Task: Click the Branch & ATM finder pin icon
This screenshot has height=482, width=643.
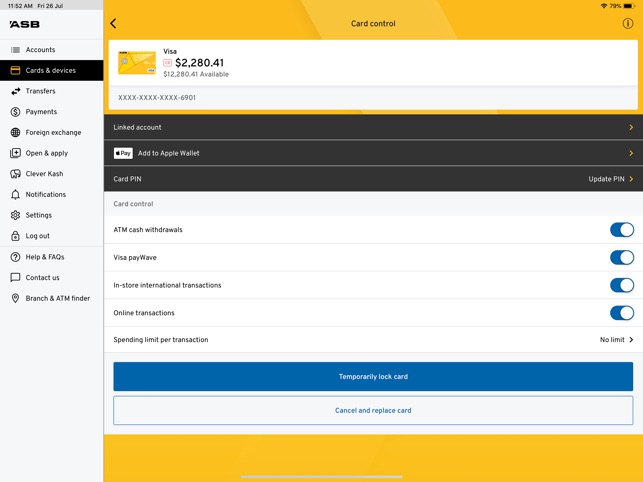Action: (x=15, y=298)
